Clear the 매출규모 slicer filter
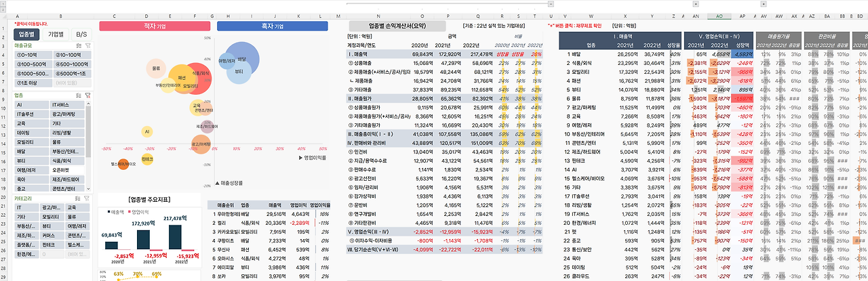 [87, 44]
